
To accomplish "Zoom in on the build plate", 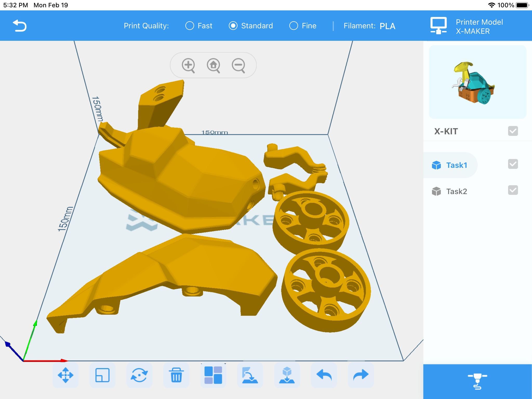I will tap(188, 65).
